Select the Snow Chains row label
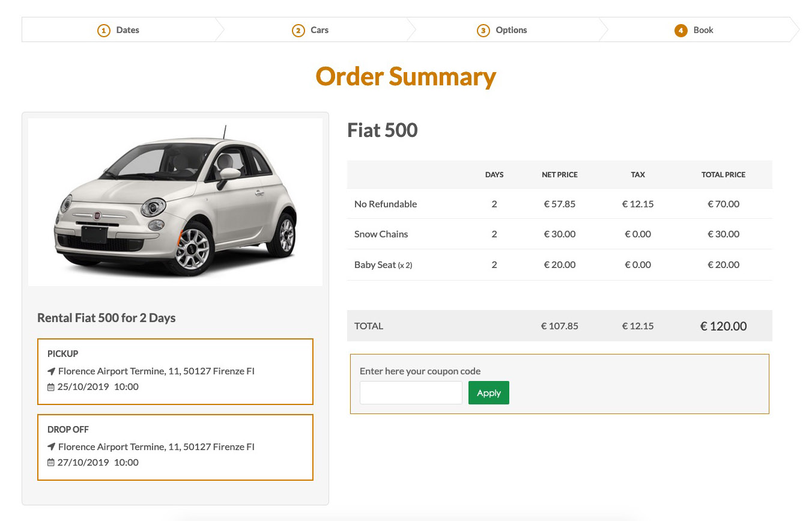 (381, 234)
